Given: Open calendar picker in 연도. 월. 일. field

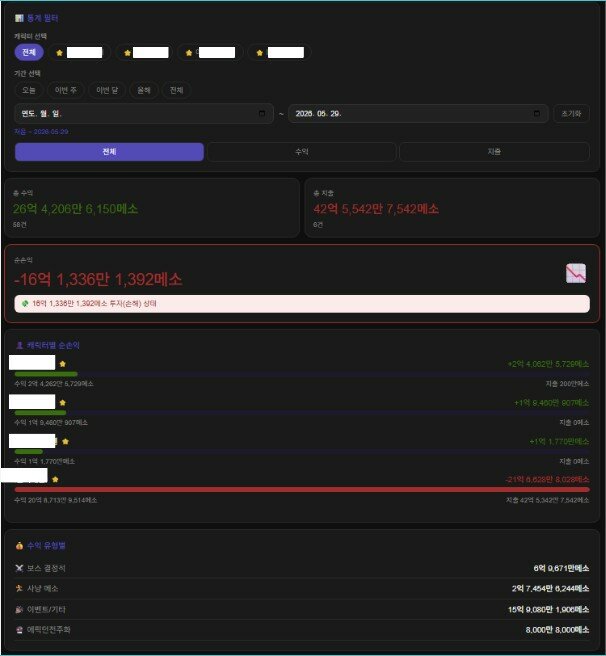Looking at the screenshot, I should (262, 113).
